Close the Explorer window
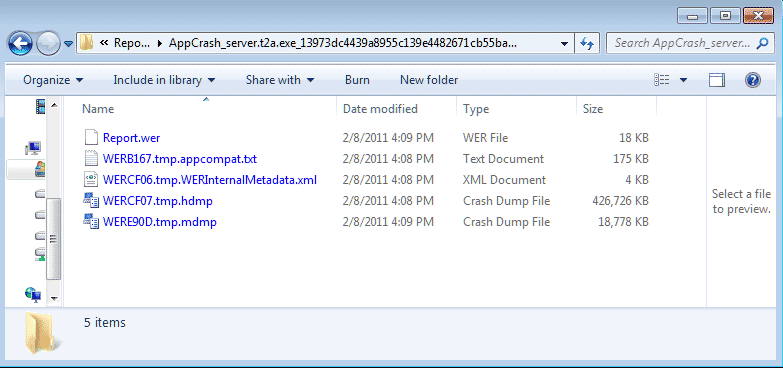 758,16
